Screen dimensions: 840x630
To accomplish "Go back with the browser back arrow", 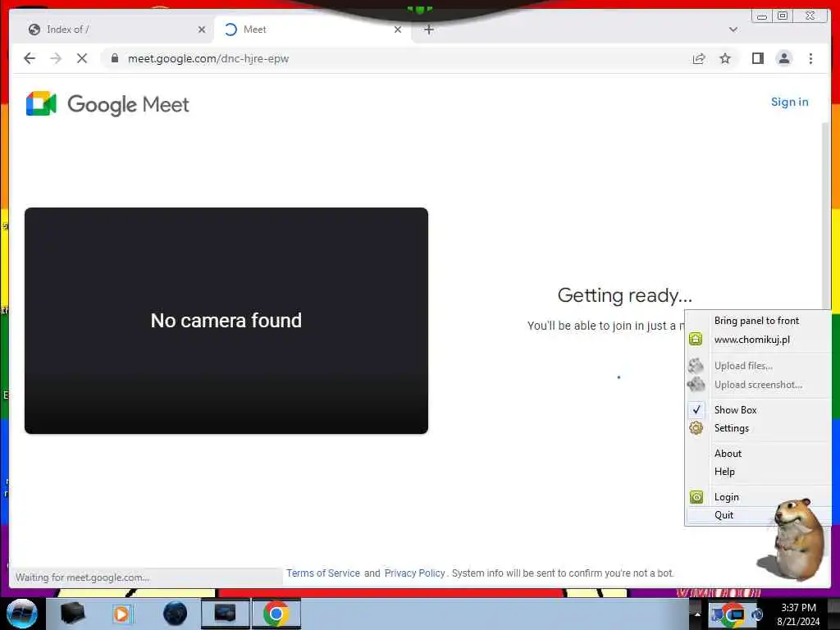I will tap(30, 58).
